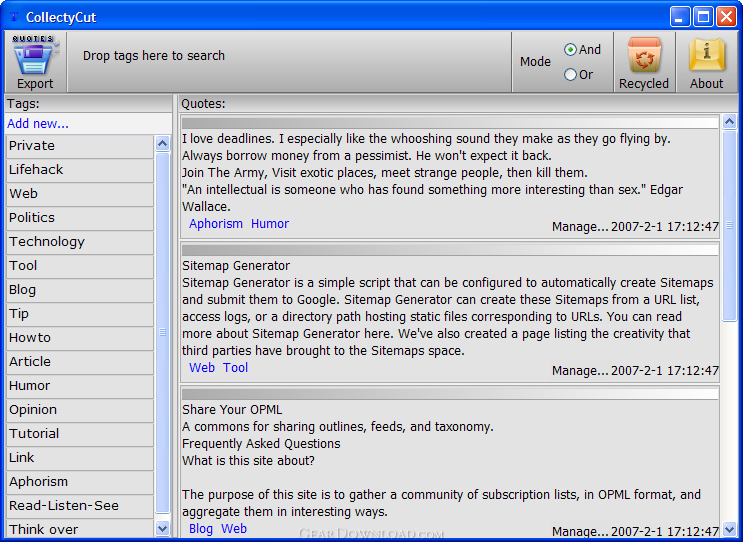
Task: Pick the Read-Listen-See tag
Action: pos(64,506)
